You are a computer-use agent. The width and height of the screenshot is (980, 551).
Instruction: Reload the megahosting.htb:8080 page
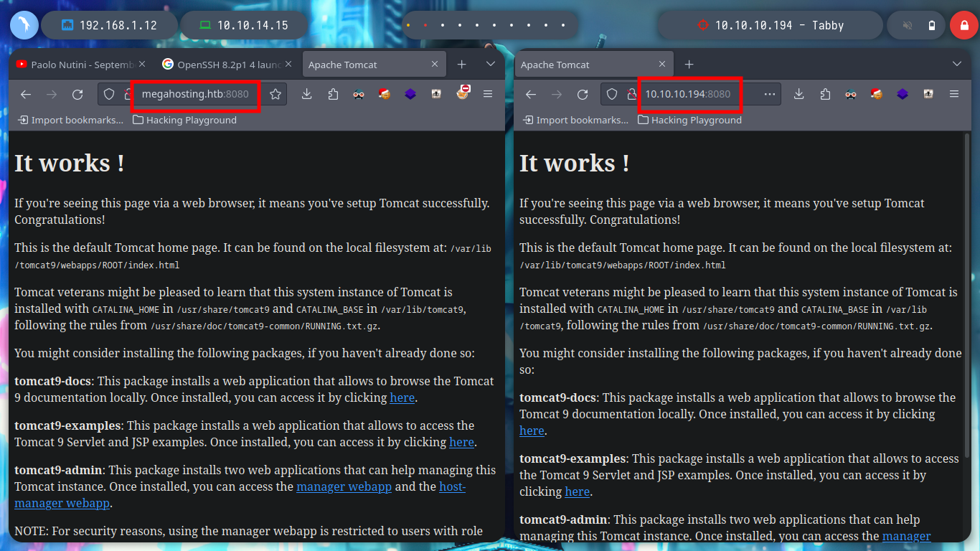(x=77, y=94)
